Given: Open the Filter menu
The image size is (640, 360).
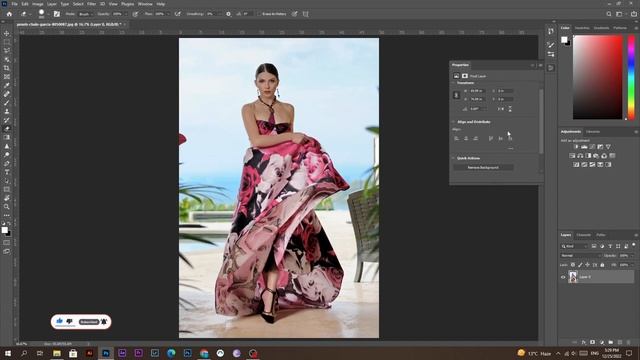Looking at the screenshot, I should (91, 4).
